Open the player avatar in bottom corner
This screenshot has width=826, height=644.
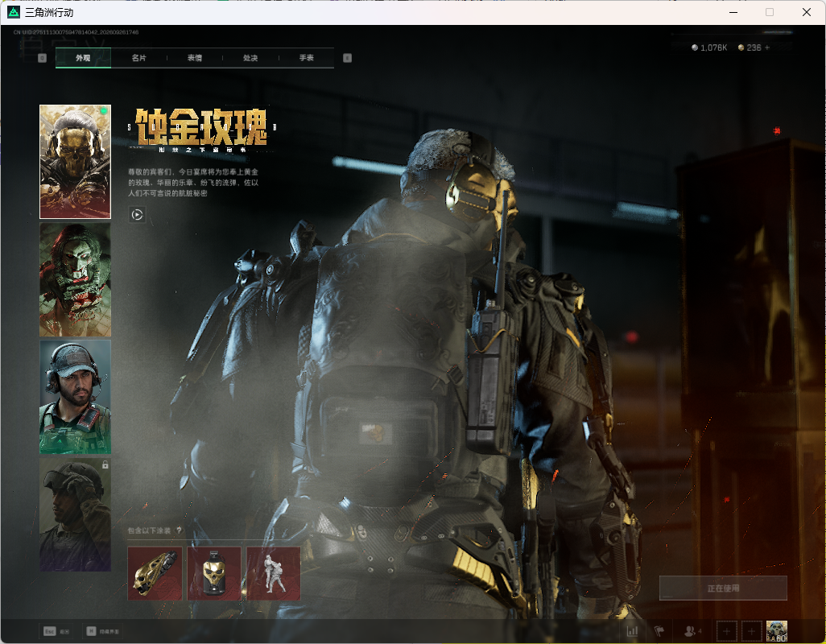point(776,631)
